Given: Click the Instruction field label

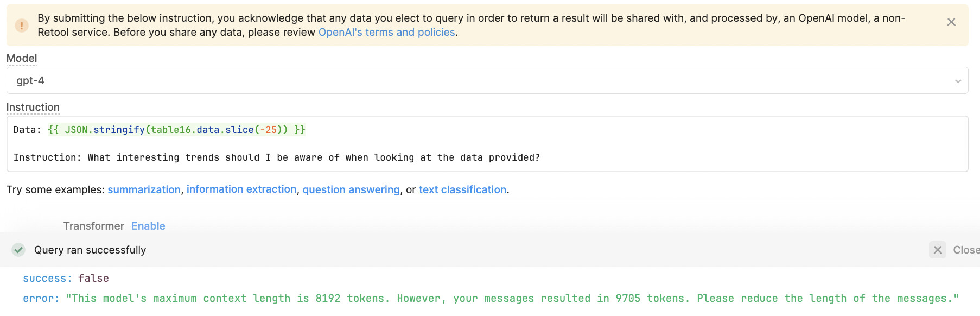Looking at the screenshot, I should click(x=33, y=108).
